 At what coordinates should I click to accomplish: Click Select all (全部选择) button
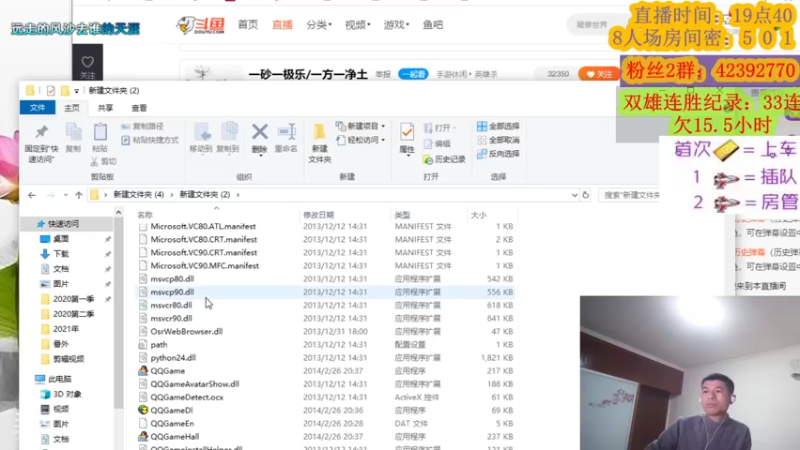pyautogui.click(x=498, y=126)
